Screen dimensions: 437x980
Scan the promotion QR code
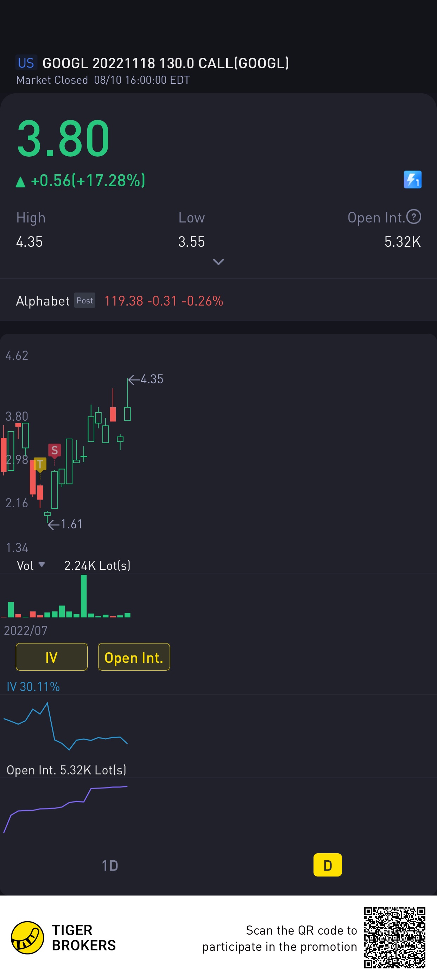(394, 937)
